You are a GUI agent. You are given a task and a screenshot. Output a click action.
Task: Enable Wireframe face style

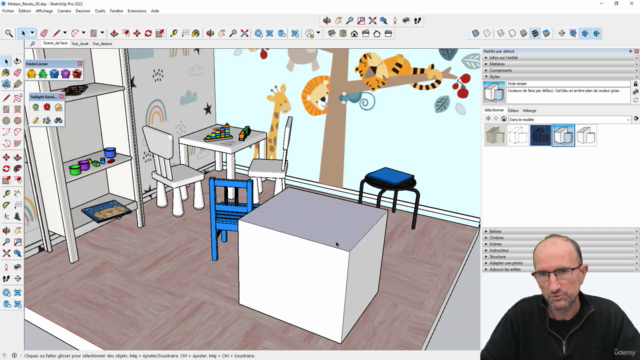pos(501,33)
